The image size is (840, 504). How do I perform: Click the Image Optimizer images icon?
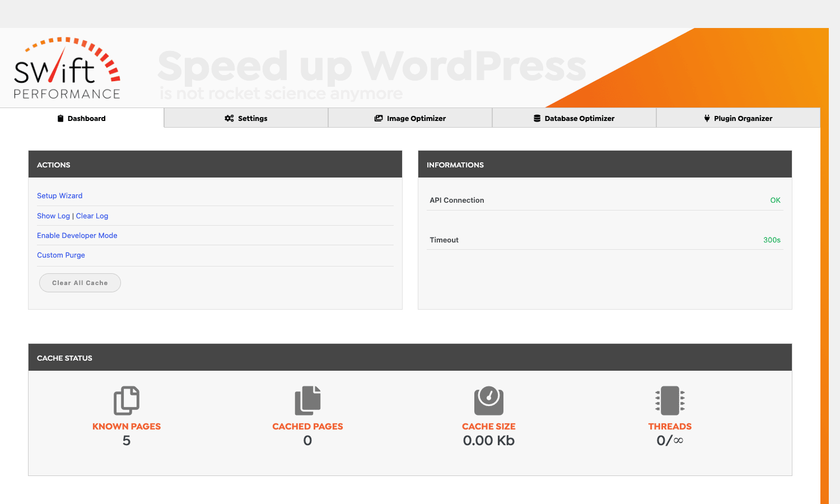pyautogui.click(x=379, y=118)
